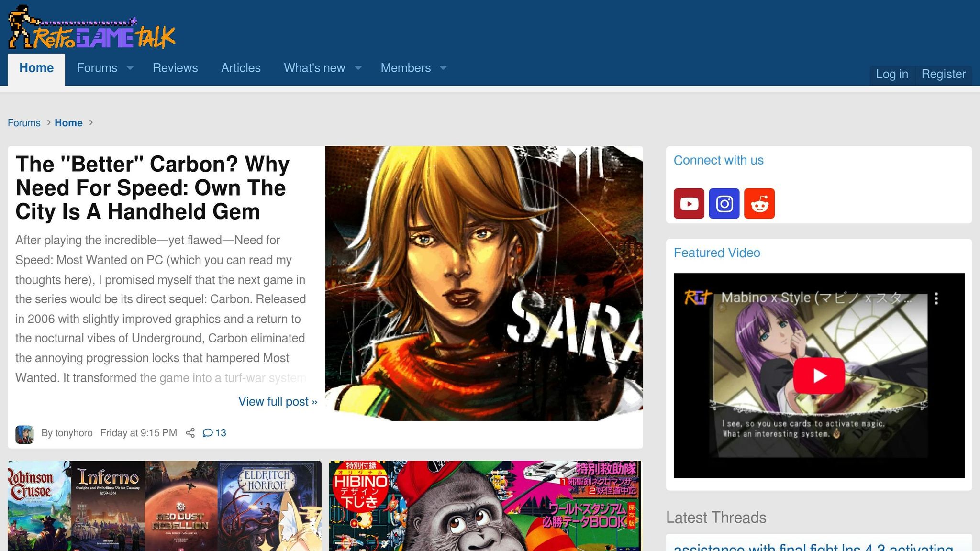Open the gorilla magazine cover thumbnail
This screenshot has width=980, height=551.
click(485, 506)
